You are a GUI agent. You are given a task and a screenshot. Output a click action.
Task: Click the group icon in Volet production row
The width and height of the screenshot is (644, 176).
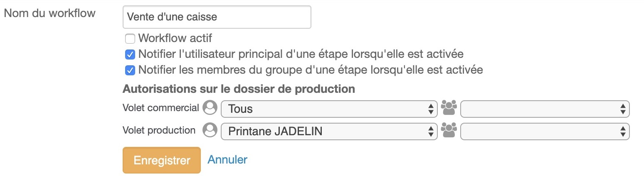449,131
